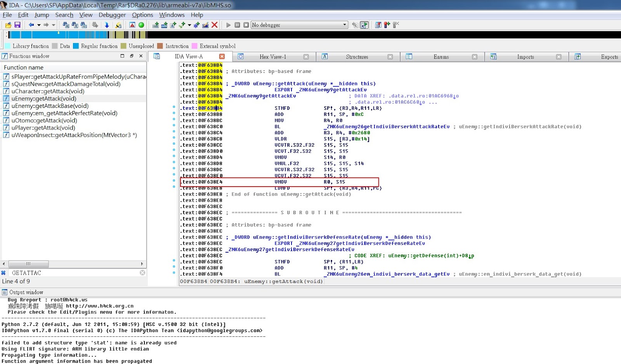Expand the back arrow history dropdown

coord(39,25)
